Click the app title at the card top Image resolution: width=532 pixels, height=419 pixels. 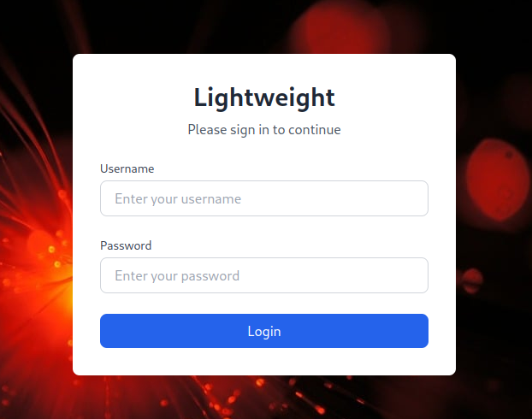[x=263, y=97]
